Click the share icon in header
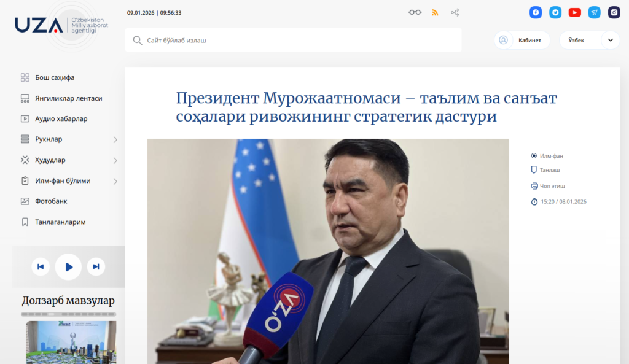629x364 pixels. point(455,12)
